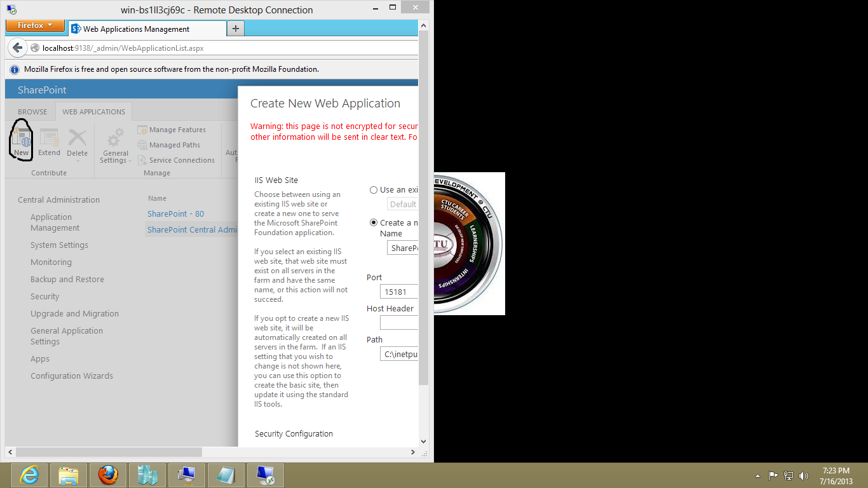Open Central Administration in the side navigation
868x488 pixels.
coord(58,200)
